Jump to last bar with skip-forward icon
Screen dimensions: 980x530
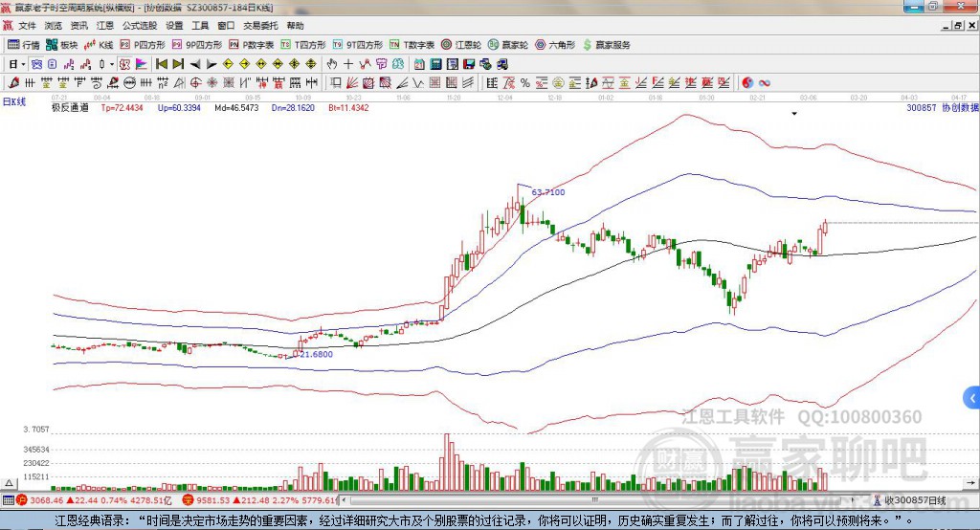(x=178, y=64)
